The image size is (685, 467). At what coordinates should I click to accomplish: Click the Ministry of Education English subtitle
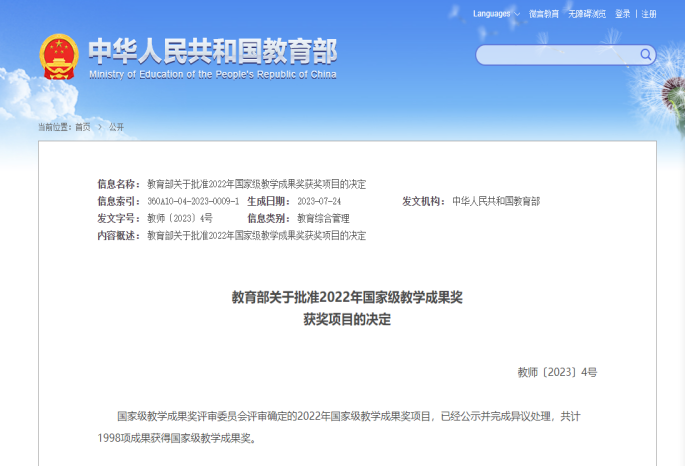pyautogui.click(x=212, y=75)
